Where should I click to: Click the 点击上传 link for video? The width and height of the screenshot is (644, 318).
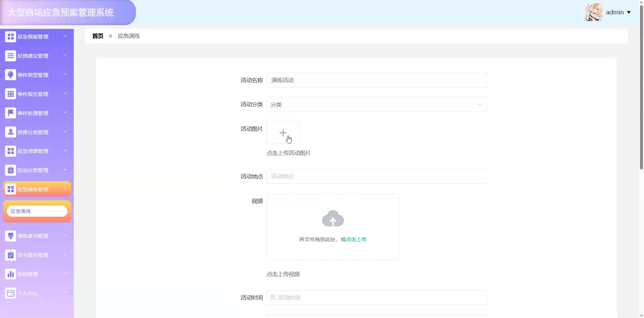[356, 240]
